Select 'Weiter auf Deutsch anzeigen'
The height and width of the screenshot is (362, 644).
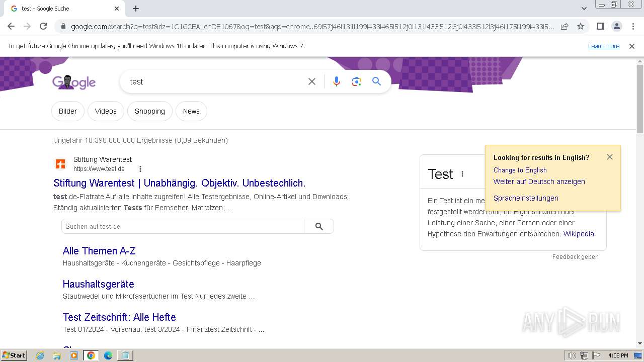click(x=539, y=182)
